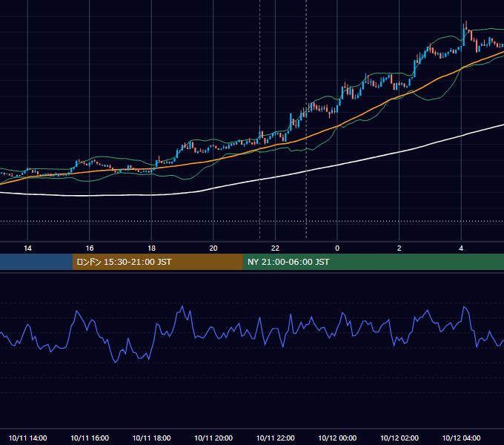Click the 0 hour label on price chart axis
Viewport: 504px width, 445px height.
pyautogui.click(x=337, y=248)
